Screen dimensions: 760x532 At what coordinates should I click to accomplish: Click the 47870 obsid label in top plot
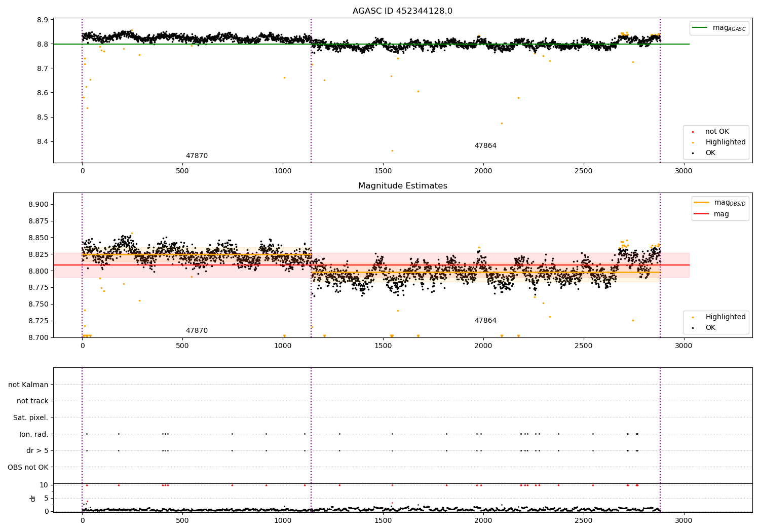click(x=197, y=156)
